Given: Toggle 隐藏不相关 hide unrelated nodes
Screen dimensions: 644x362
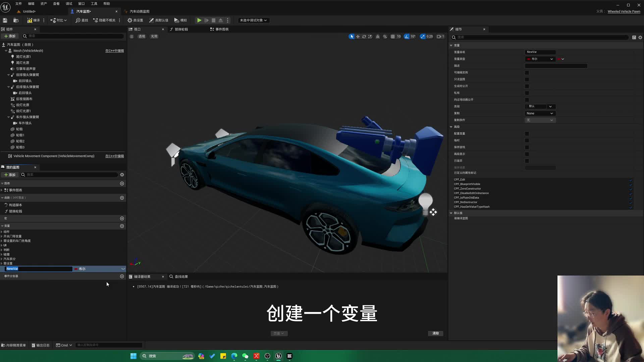Looking at the screenshot, I should [x=104, y=20].
